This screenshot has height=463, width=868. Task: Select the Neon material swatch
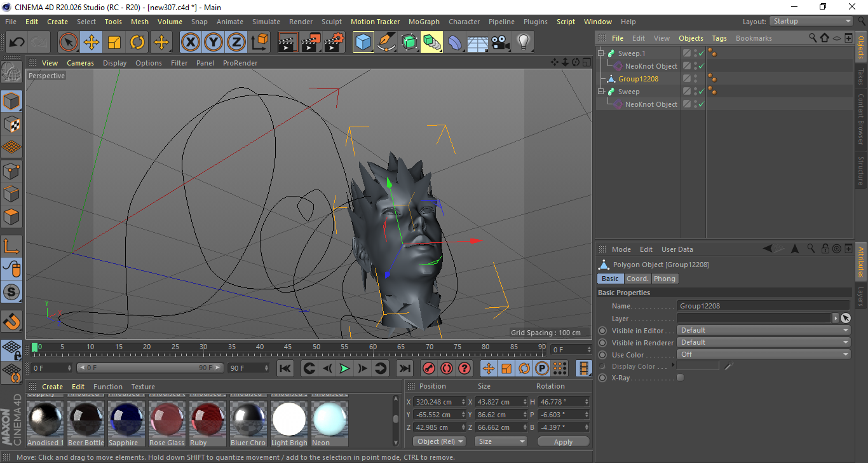[x=329, y=420]
